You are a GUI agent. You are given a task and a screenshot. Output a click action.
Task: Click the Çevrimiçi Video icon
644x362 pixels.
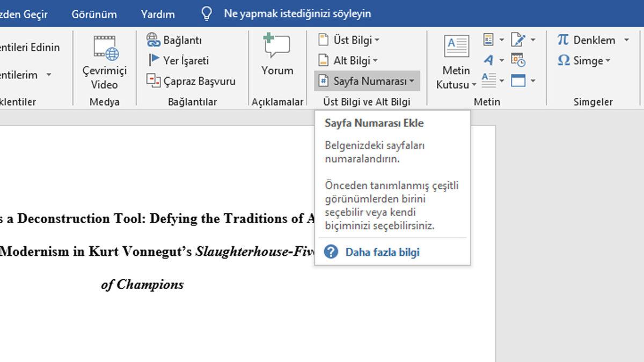point(105,48)
